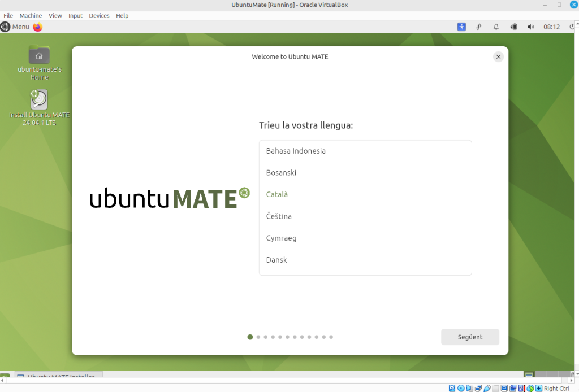Choose Čeština from the language list

click(279, 216)
